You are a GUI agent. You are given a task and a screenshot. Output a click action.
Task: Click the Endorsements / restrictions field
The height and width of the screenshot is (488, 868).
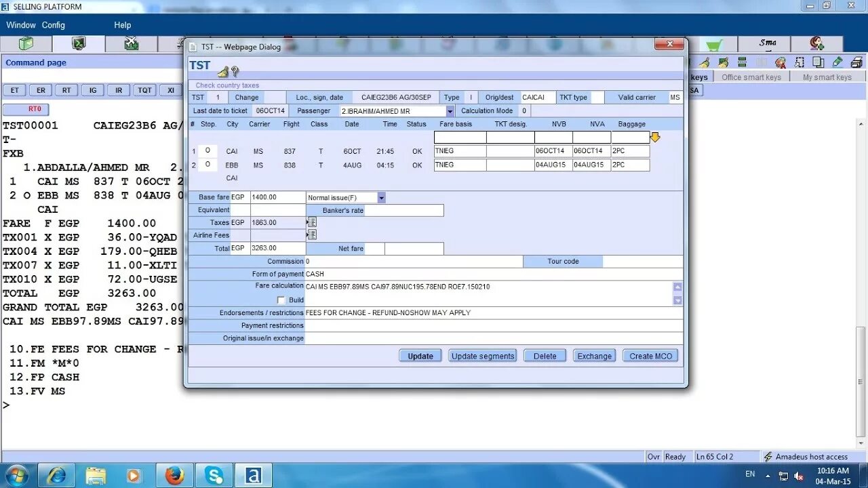pos(494,313)
